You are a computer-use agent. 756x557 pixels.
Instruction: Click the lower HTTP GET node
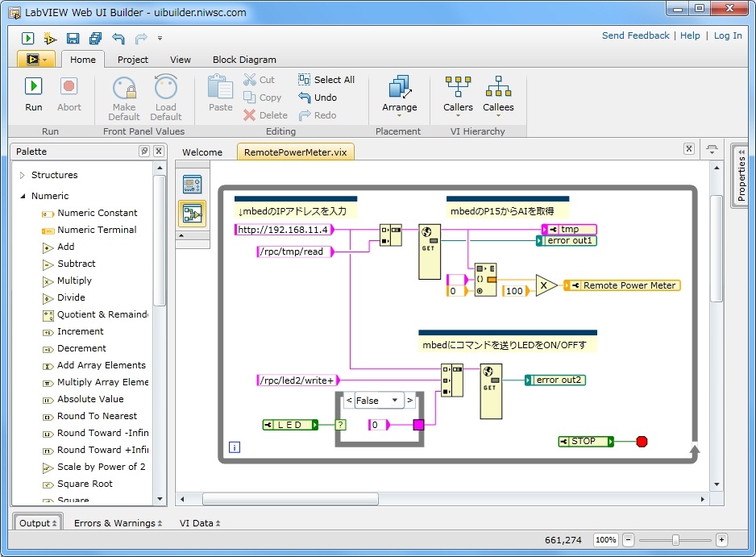[491, 391]
